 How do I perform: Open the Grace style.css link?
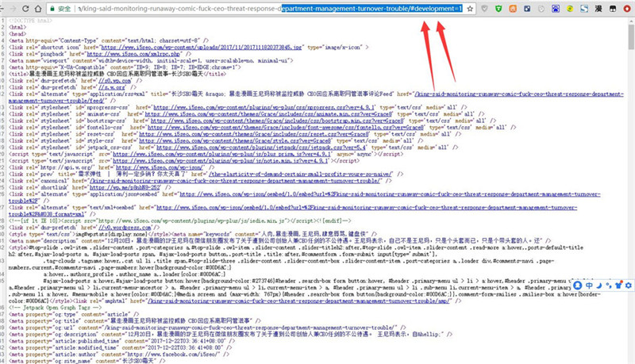[x=235, y=140]
